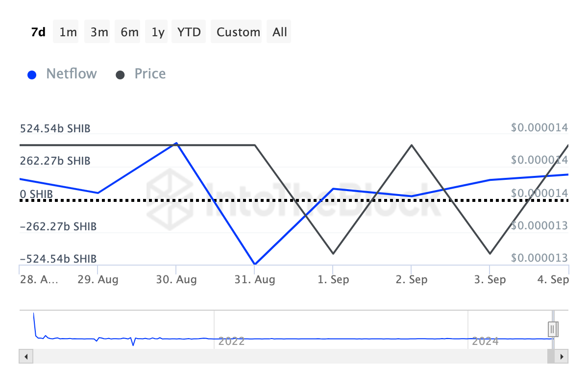The image size is (588, 392).
Task: Show All historical data
Action: coord(280,32)
